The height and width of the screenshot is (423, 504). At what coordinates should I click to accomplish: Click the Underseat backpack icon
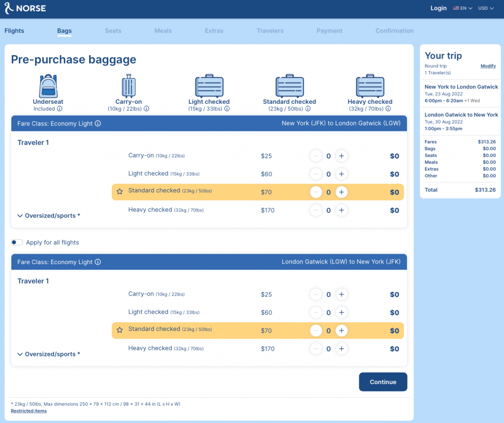coord(48,86)
